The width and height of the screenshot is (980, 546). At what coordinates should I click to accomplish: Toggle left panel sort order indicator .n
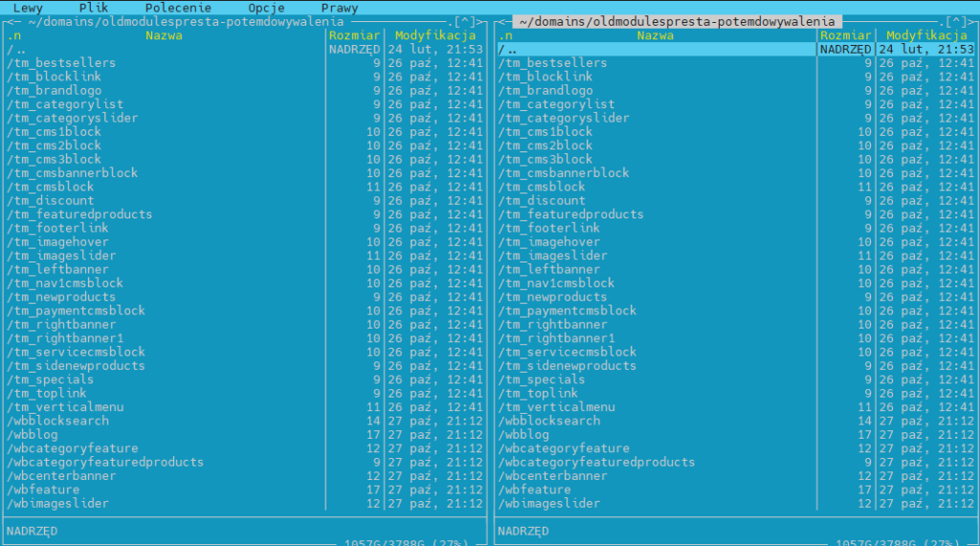[x=13, y=35]
